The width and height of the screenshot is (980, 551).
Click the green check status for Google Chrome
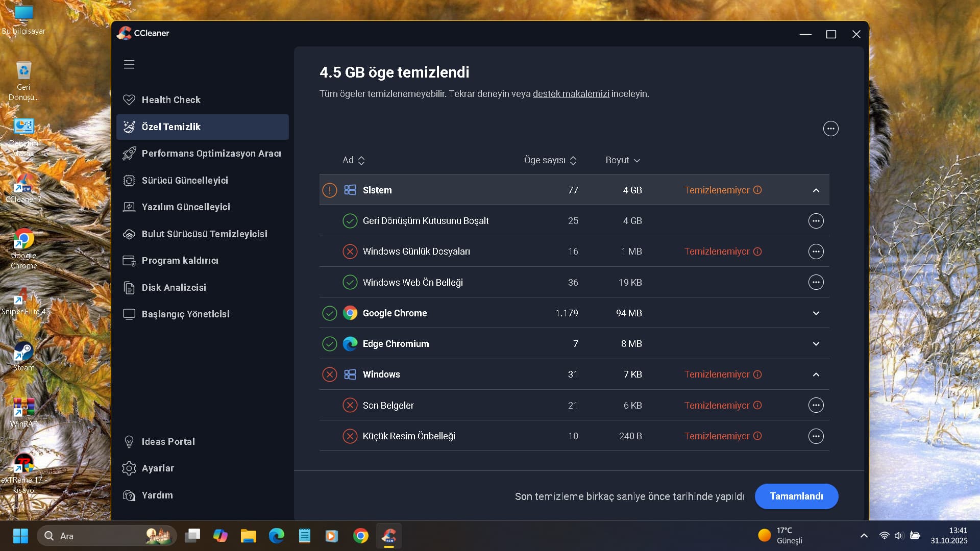click(x=330, y=313)
